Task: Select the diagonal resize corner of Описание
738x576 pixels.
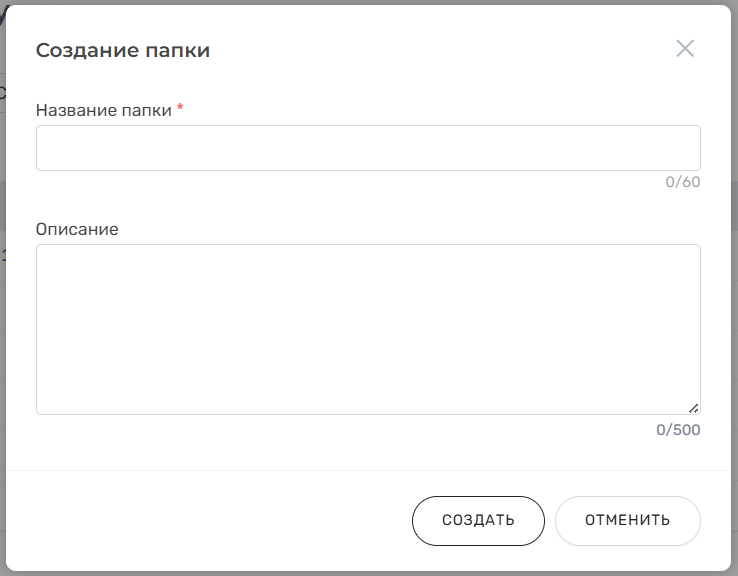Action: (694, 408)
